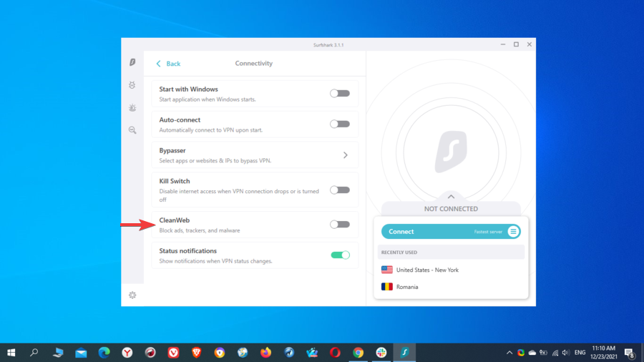Open the Alert icon in the sidebar
The image size is (644, 362).
132,108
